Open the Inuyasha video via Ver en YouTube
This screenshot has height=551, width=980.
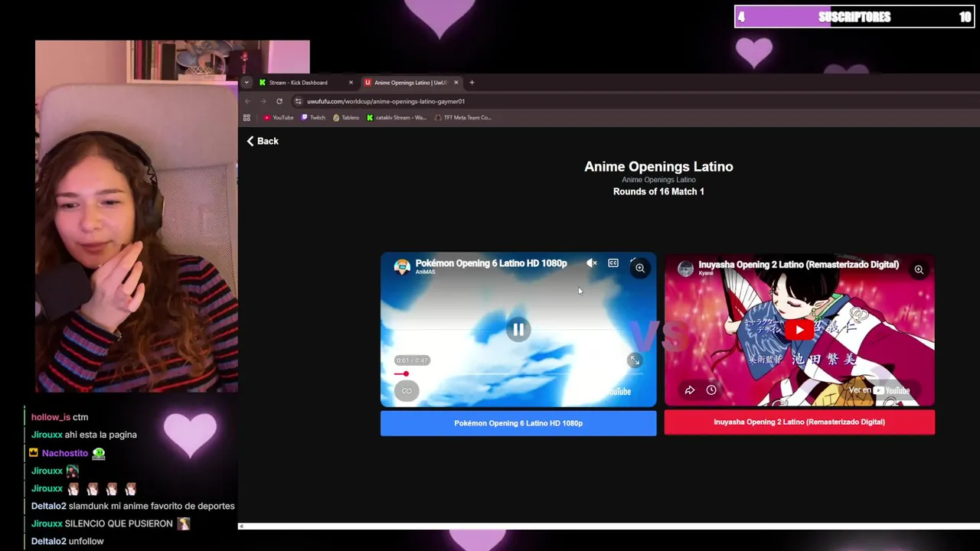(879, 390)
